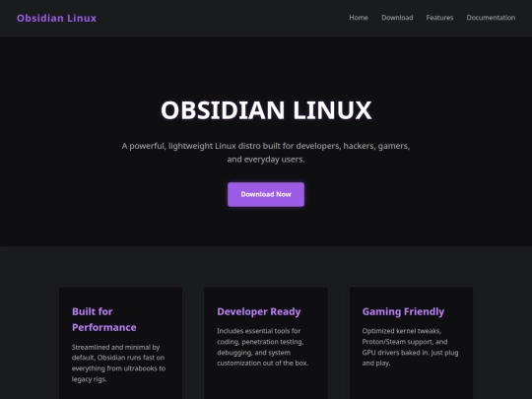Image resolution: width=532 pixels, height=399 pixels.
Task: Click the 'Includes essential tools for coding' paragraph
Action: pos(263,347)
